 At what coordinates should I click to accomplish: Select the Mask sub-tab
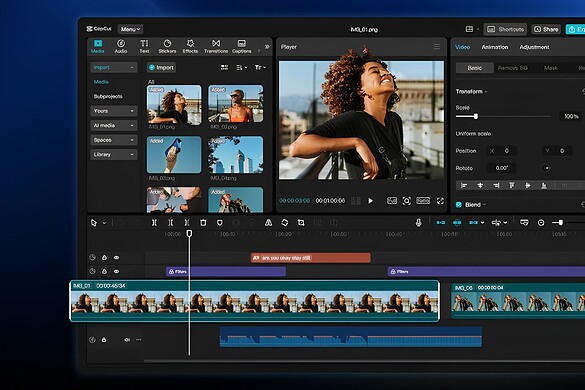pos(551,68)
